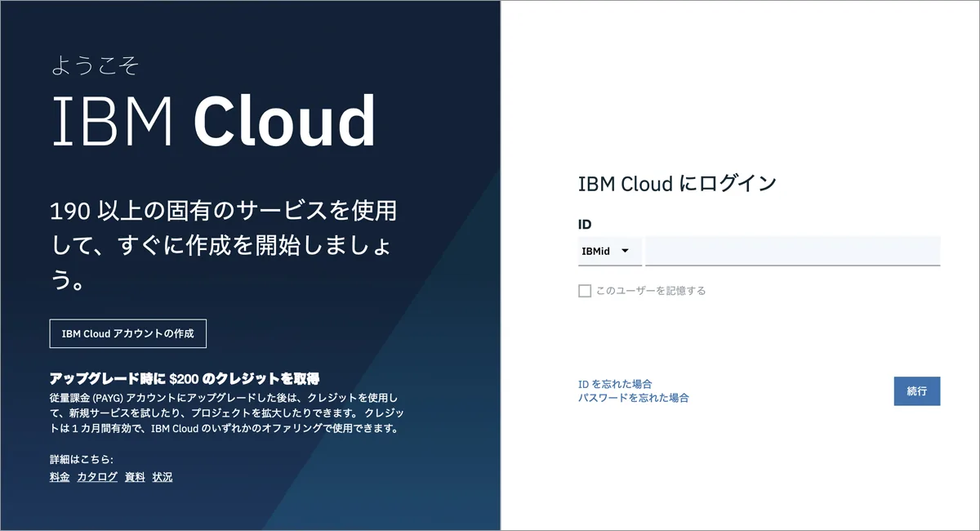Click the IBM Cloud にログイン heading
This screenshot has height=531, width=980.
click(677, 183)
